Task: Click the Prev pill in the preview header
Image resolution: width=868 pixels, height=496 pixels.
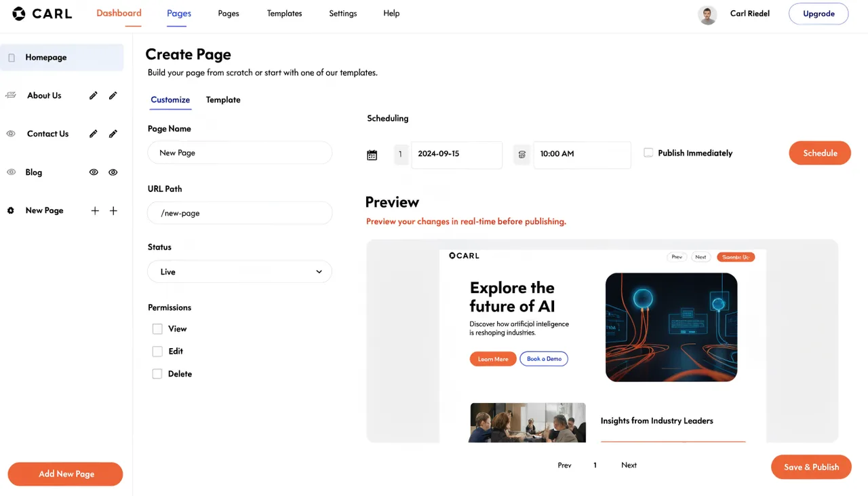Action: [x=677, y=257]
